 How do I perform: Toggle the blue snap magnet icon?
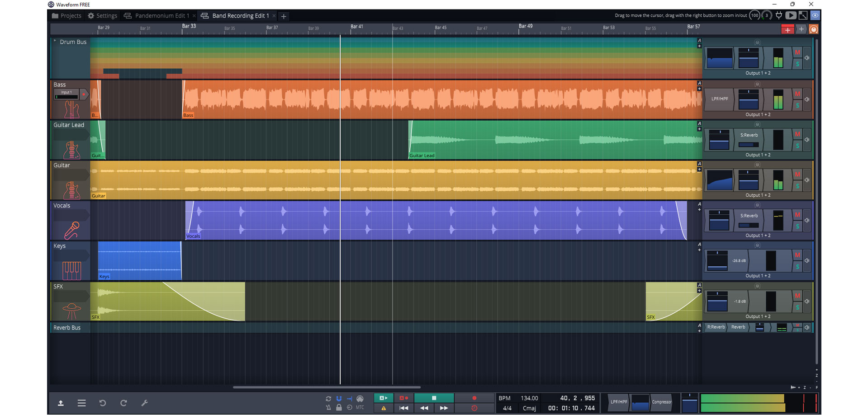click(x=339, y=399)
